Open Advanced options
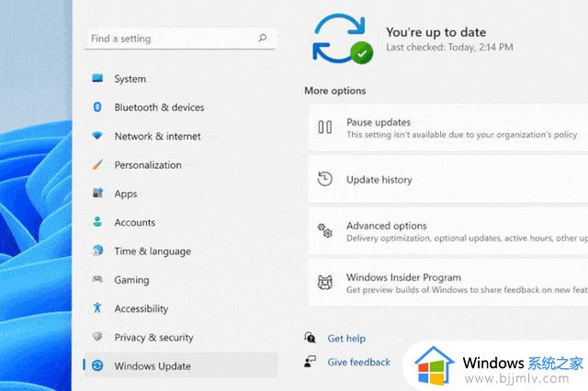 click(x=448, y=231)
